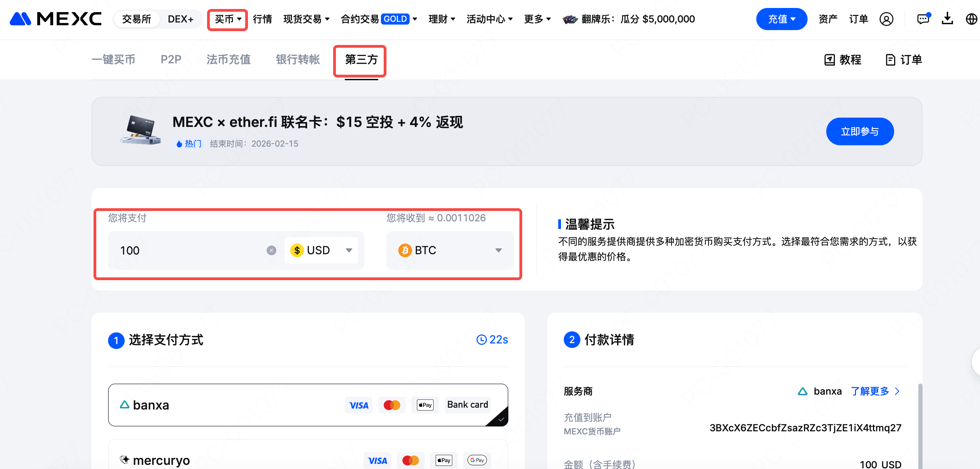Open the 了解更多 link for banxa

875,391
